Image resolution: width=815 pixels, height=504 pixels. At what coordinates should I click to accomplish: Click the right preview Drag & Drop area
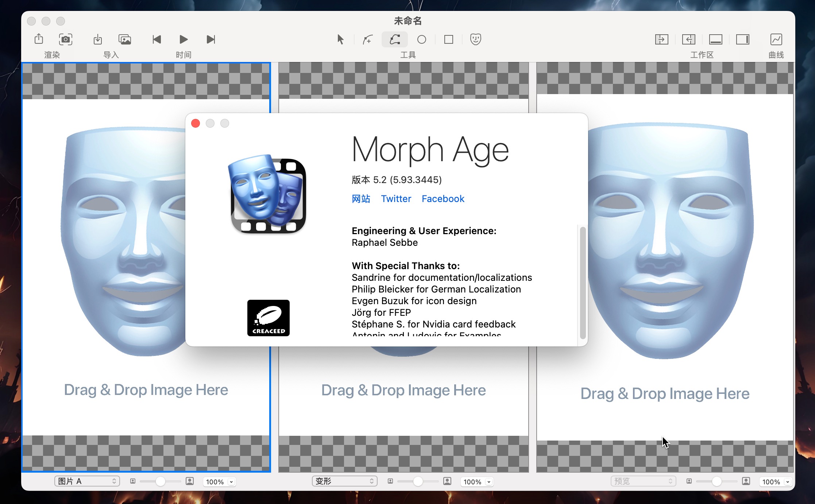(665, 393)
